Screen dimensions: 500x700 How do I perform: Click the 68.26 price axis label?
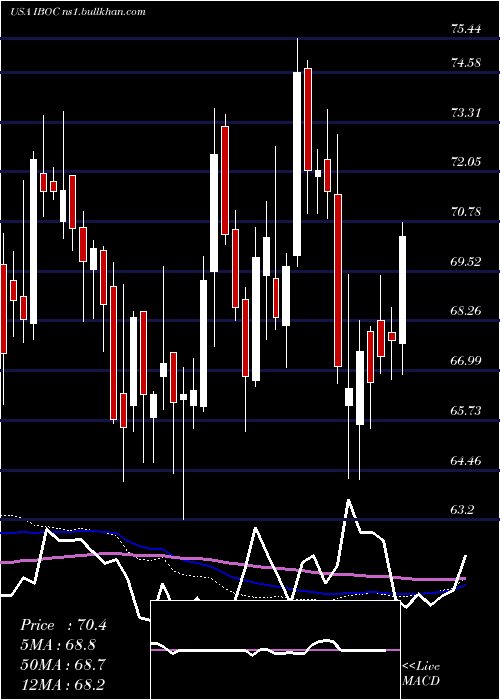pos(466,311)
